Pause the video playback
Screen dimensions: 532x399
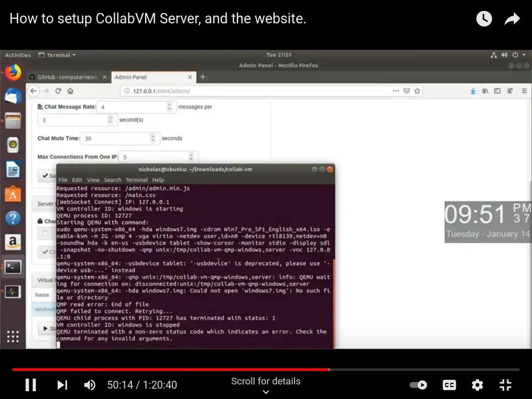point(31,385)
